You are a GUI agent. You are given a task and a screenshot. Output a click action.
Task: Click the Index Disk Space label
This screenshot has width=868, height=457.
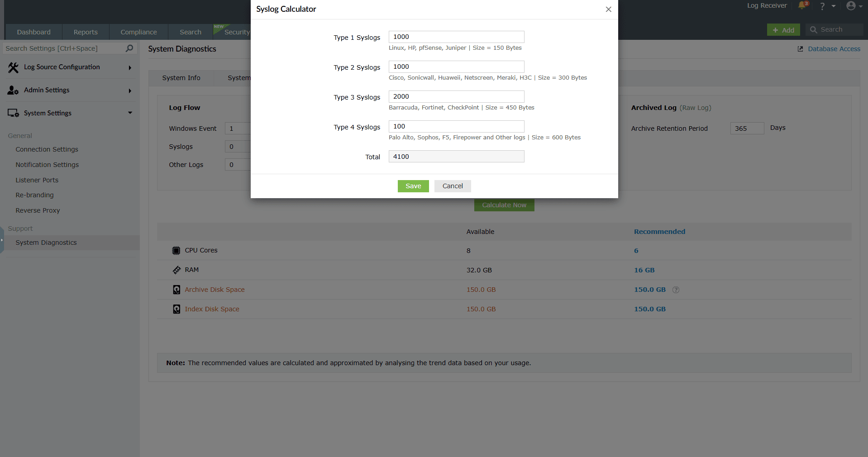(x=212, y=309)
